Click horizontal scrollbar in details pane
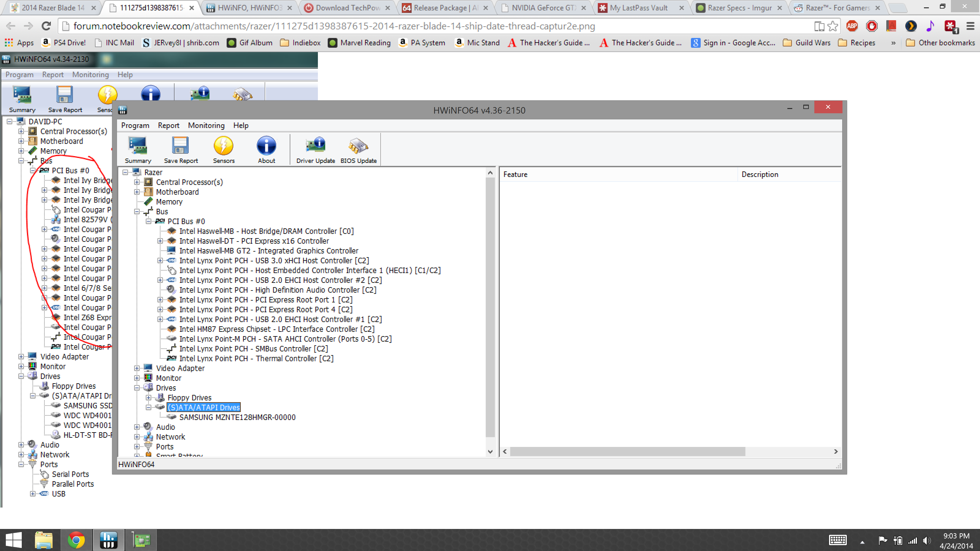This screenshot has width=980, height=551. point(628,452)
